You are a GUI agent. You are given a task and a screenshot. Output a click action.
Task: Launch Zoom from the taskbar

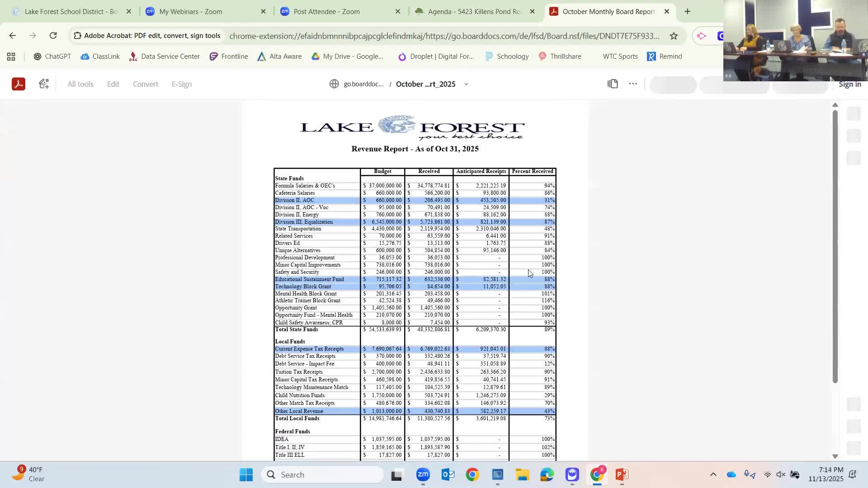[423, 474]
